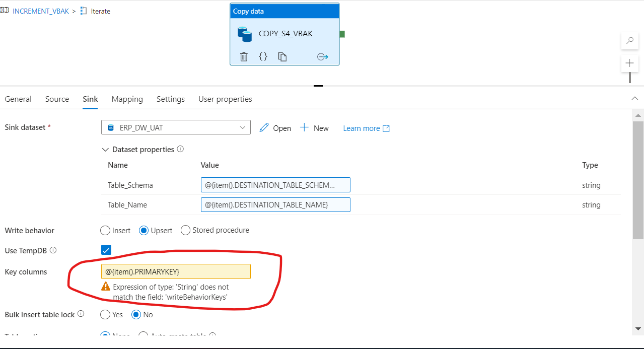Delete the COPY_S4_VBAK activity with trash icon
This screenshot has height=349, width=644.
[244, 56]
